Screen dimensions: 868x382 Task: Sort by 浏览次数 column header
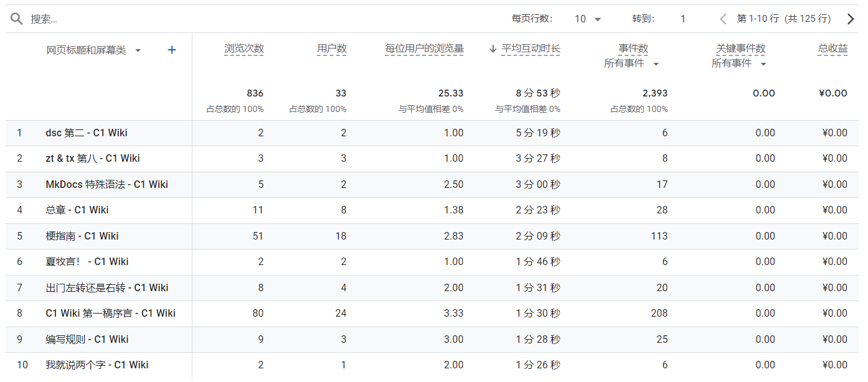[x=244, y=49]
